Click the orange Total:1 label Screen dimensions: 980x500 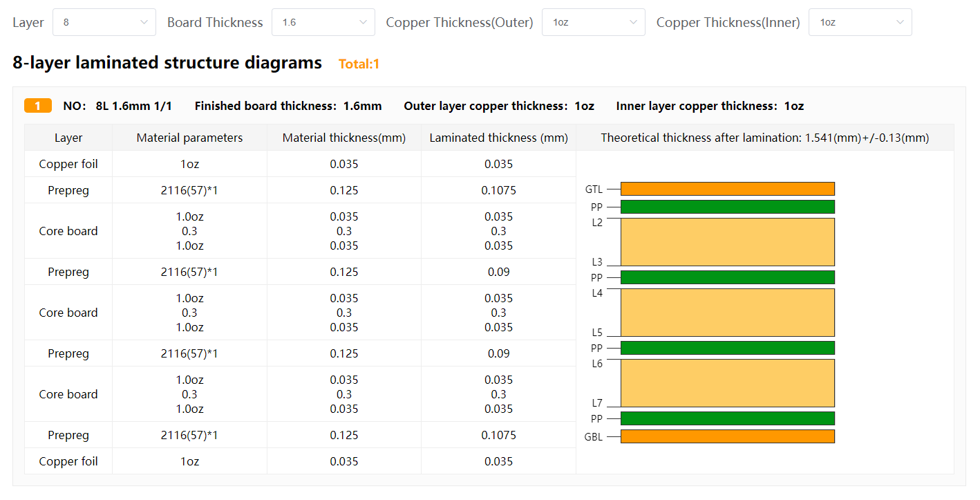pos(359,64)
